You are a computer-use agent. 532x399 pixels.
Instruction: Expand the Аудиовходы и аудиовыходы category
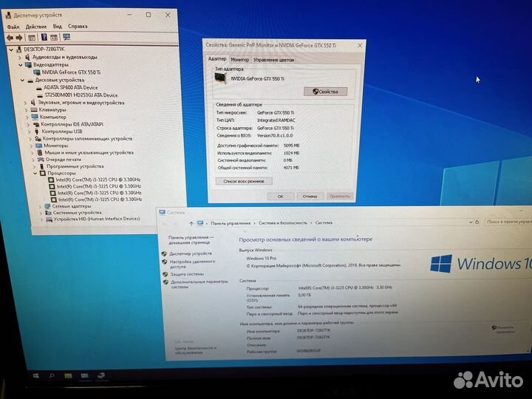tap(19, 58)
